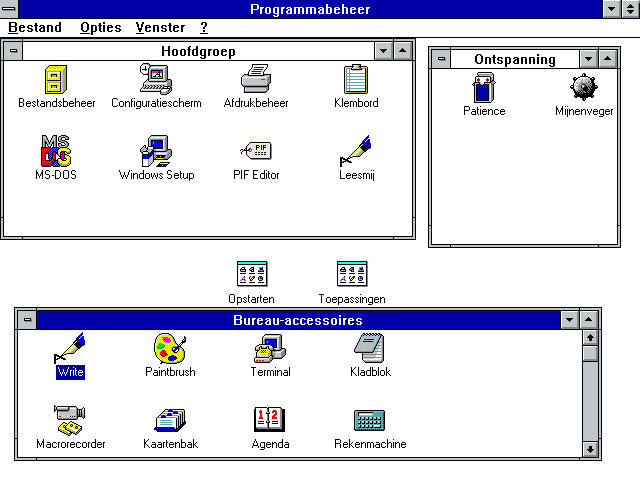Screen dimensions: 640x480
Task: Open the Bestand menu
Action: coord(35,28)
